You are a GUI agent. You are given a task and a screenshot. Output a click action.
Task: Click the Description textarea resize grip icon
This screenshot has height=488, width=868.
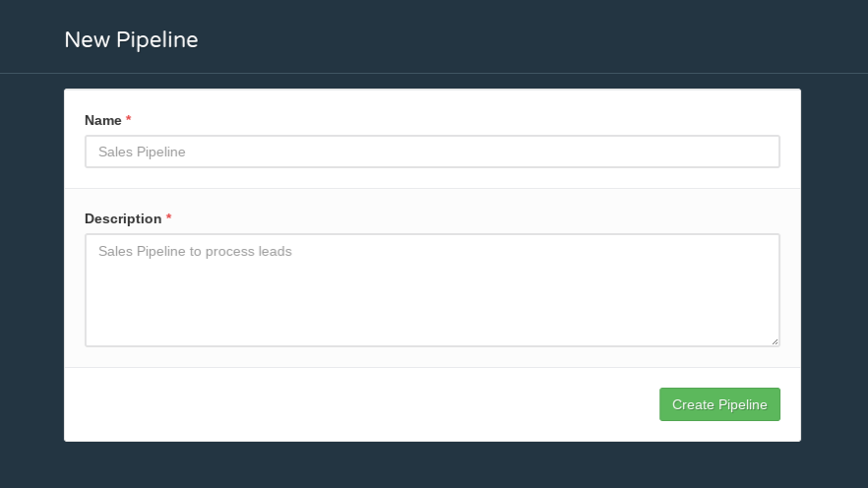pos(775,341)
